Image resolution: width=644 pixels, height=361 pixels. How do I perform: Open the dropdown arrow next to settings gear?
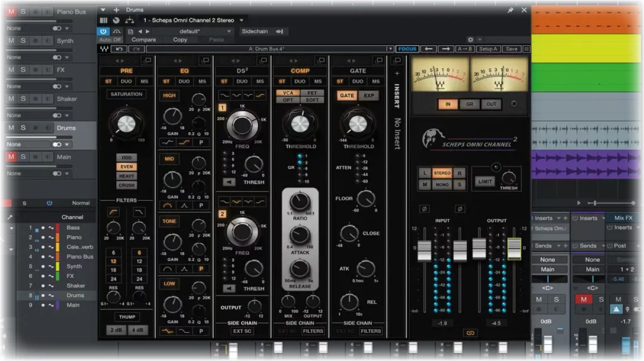(479, 39)
